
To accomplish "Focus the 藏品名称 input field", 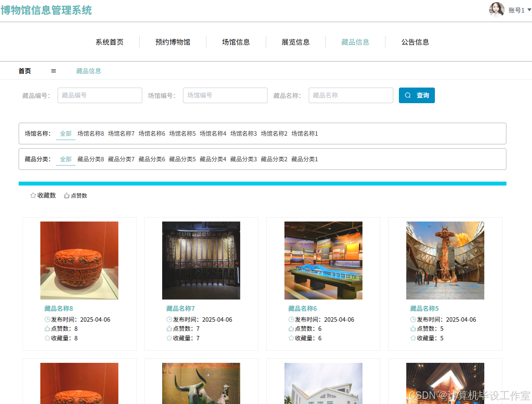I will 351,95.
